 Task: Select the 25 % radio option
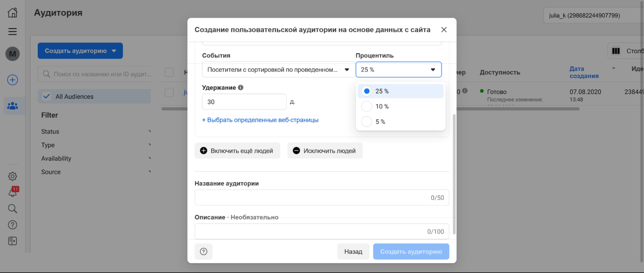367,91
